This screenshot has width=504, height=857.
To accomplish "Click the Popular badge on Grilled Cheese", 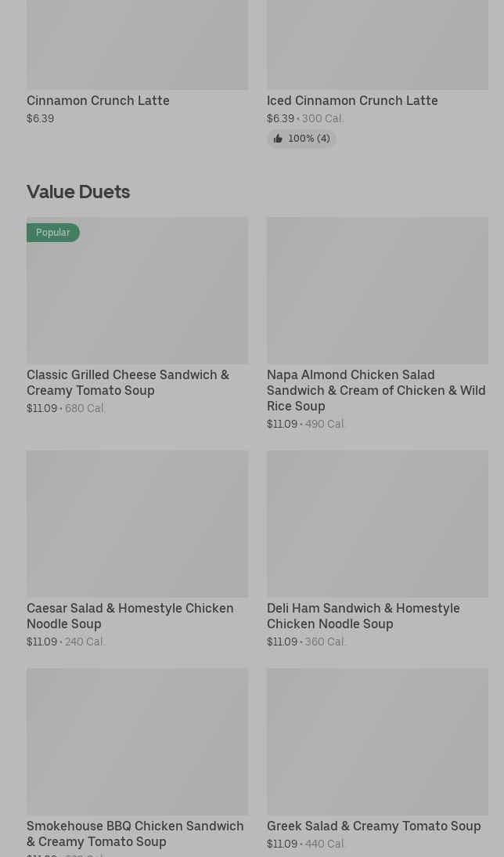I will click(53, 233).
